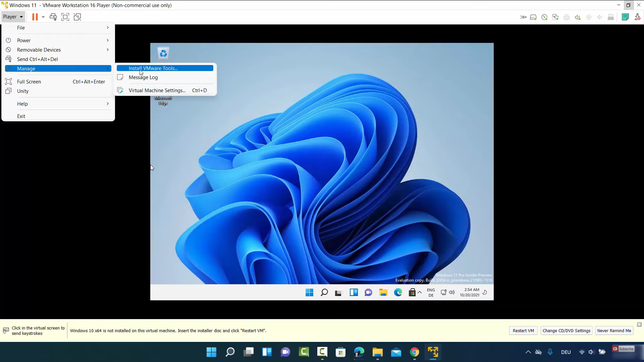The width and height of the screenshot is (644, 362).
Task: Click the sound card device icon
Action: [x=578, y=17]
